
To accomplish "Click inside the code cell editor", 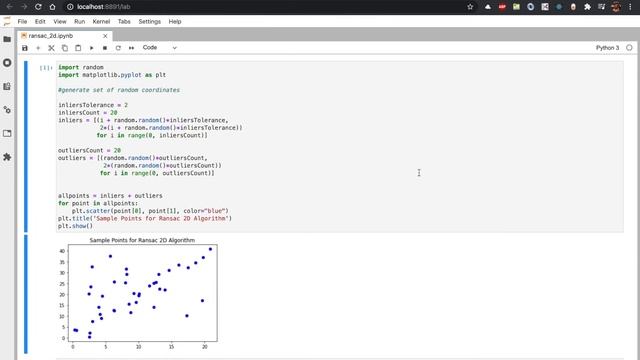I will [340, 147].
